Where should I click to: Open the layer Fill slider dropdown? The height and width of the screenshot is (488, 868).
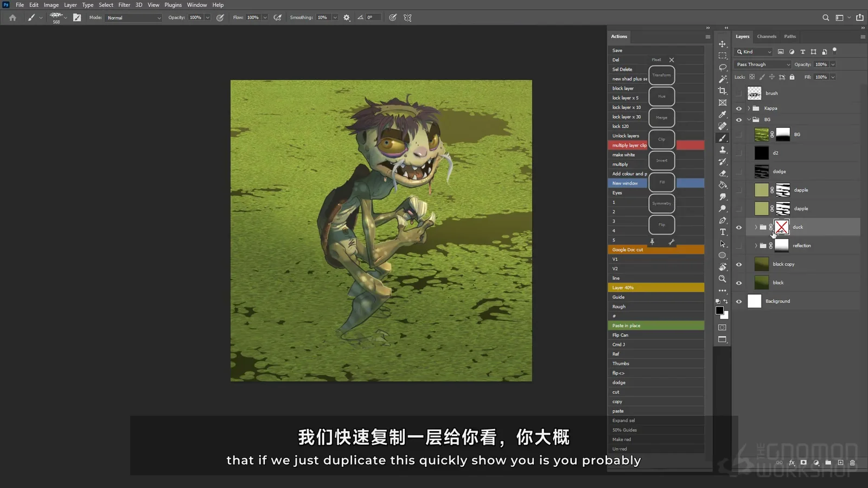click(833, 77)
